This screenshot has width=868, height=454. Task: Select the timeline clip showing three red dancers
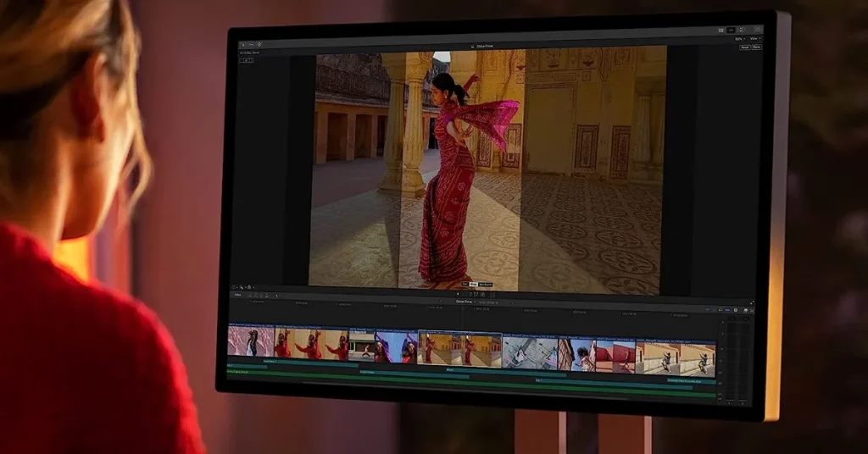pos(312,343)
